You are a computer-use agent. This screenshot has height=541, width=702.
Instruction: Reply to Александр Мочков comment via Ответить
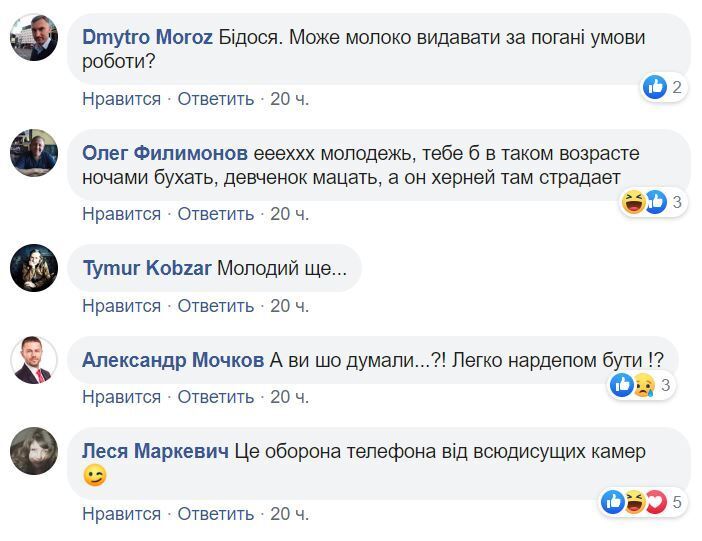[x=216, y=397]
